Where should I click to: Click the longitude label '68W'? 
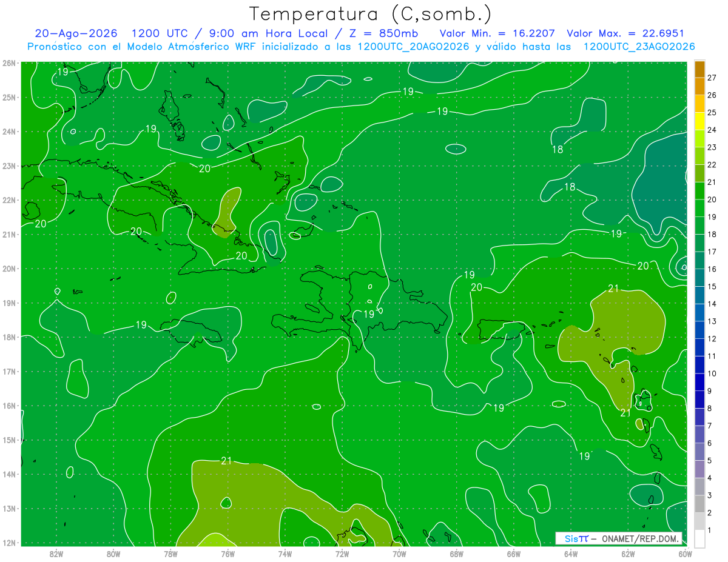(x=456, y=554)
